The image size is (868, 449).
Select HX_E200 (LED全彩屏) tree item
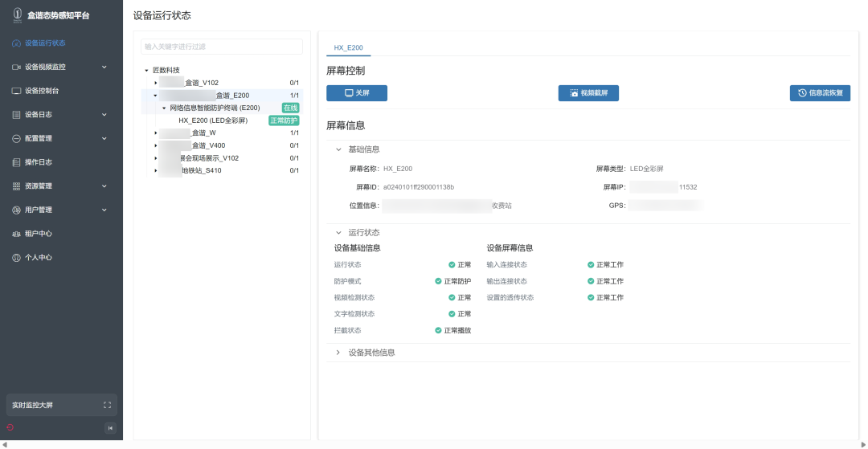point(213,120)
